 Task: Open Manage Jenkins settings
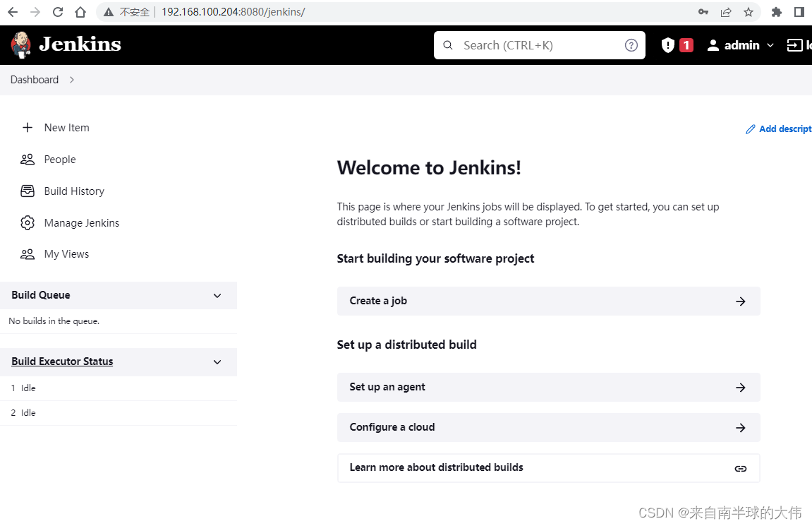pos(82,222)
